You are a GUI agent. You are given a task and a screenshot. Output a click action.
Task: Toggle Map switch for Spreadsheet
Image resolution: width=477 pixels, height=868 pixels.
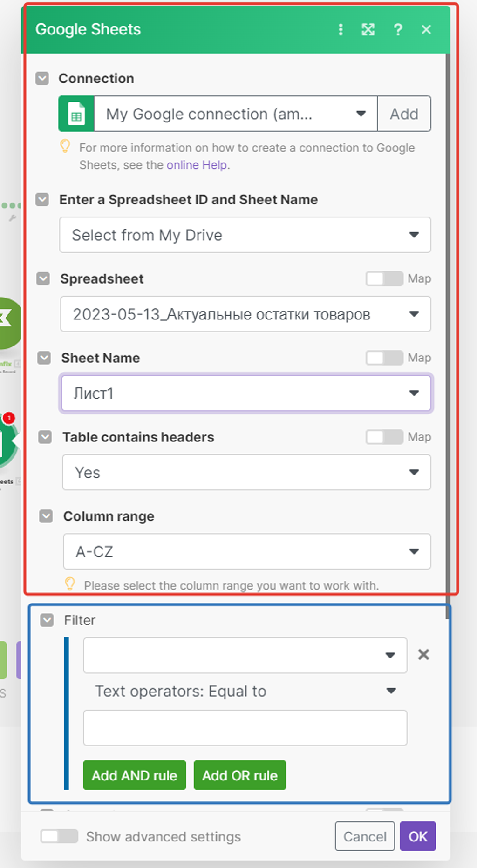pyautogui.click(x=384, y=278)
